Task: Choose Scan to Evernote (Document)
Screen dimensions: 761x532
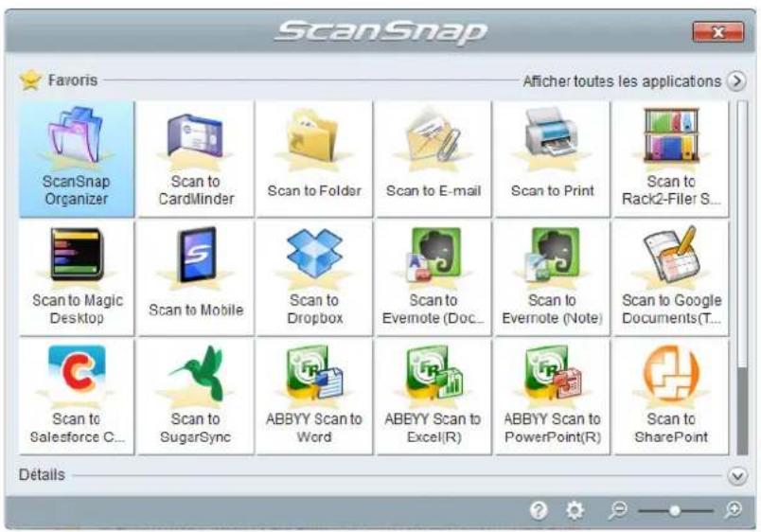Action: [x=434, y=277]
